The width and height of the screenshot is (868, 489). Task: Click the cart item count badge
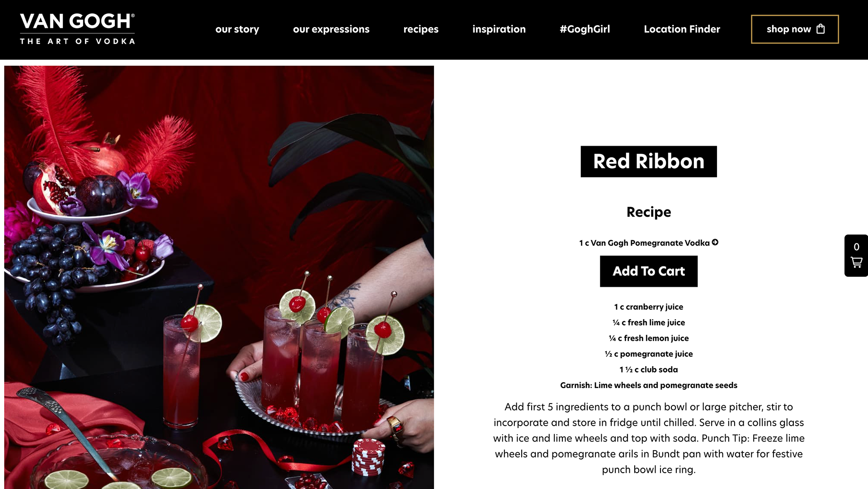point(856,247)
